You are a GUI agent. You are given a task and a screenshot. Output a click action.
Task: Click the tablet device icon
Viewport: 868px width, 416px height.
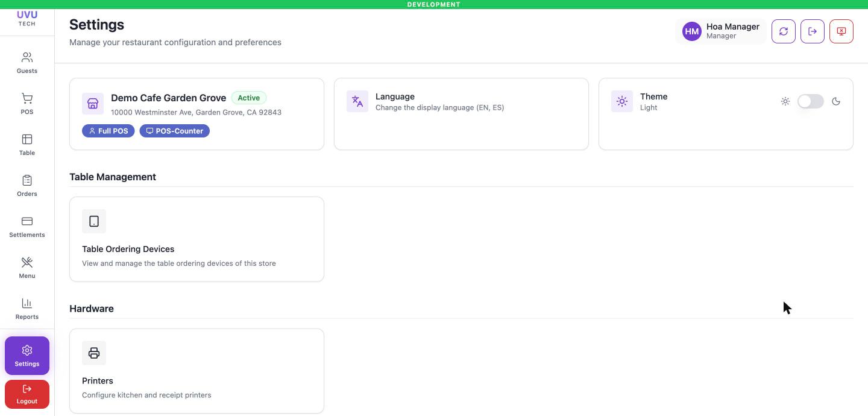(x=94, y=221)
